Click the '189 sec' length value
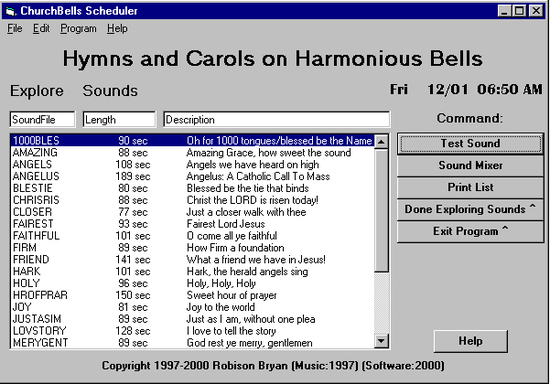Viewport: 550px width, 384px height. [x=133, y=176]
